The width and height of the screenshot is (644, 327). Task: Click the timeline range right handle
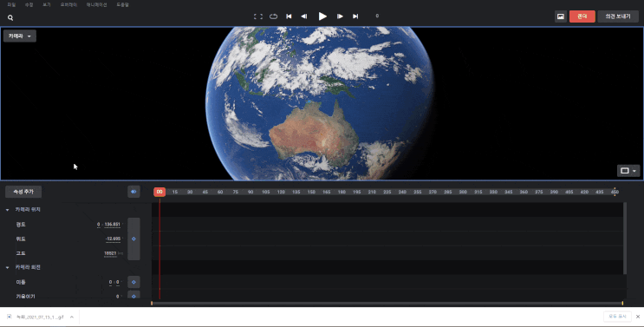[x=622, y=304]
